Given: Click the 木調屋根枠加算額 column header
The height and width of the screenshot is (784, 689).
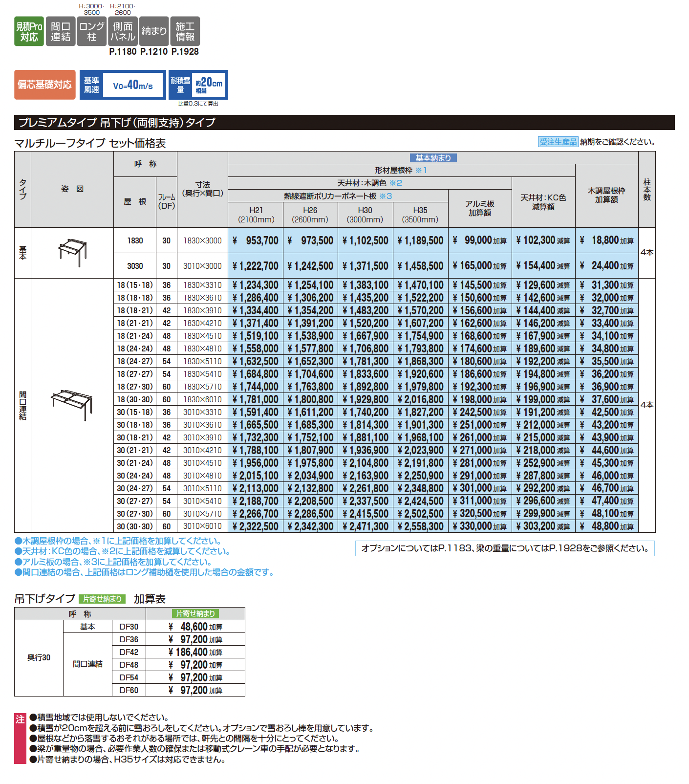Looking at the screenshot, I should (x=606, y=196).
